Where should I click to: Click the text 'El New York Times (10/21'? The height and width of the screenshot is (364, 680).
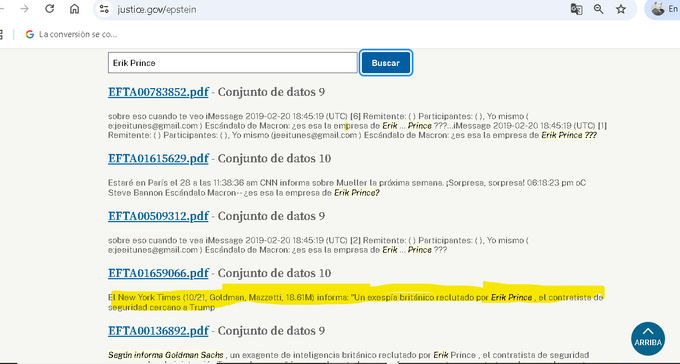tap(157, 298)
